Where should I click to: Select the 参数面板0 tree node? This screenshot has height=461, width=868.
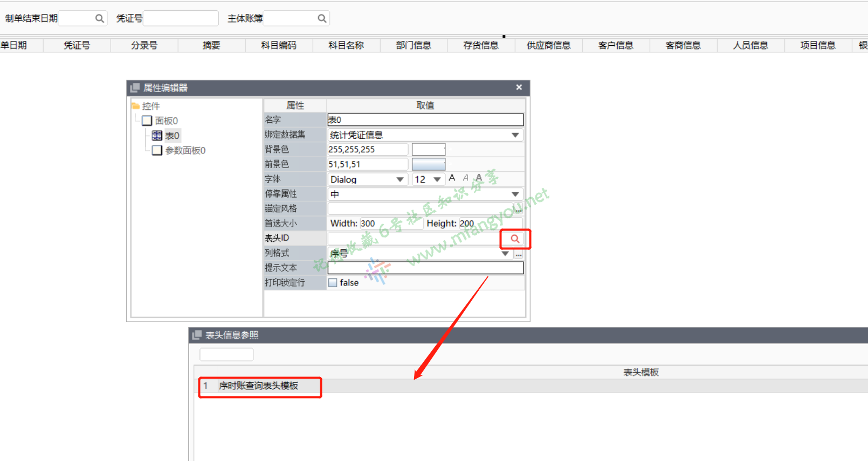(x=184, y=150)
